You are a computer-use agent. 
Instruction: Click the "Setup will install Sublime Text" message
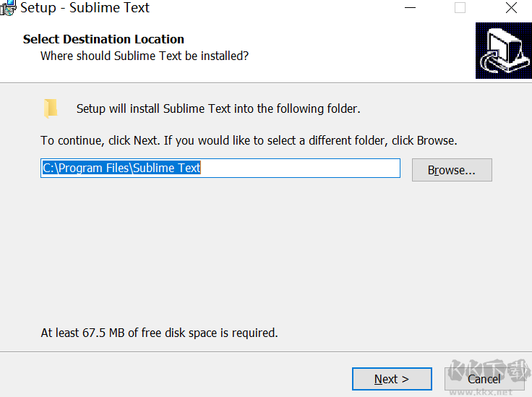click(x=218, y=109)
